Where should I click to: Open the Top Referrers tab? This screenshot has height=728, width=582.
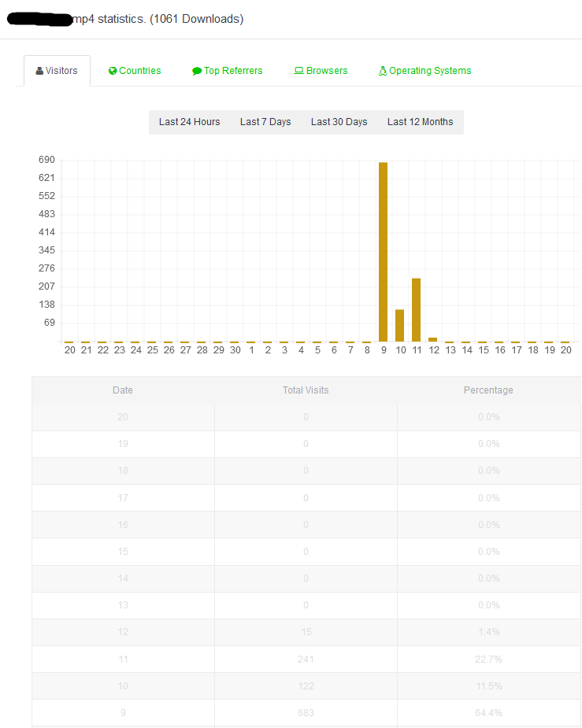point(227,71)
